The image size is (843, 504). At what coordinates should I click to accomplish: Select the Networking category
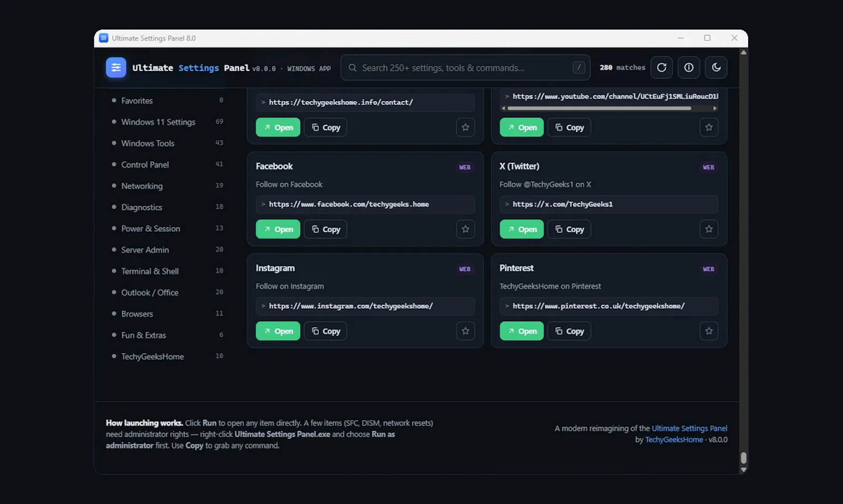(x=168, y=186)
